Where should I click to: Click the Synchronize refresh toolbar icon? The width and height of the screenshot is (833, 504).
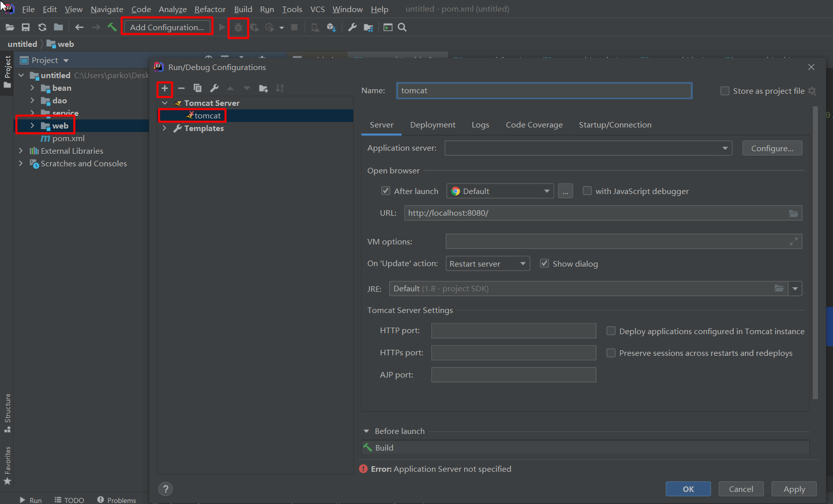pos(42,27)
